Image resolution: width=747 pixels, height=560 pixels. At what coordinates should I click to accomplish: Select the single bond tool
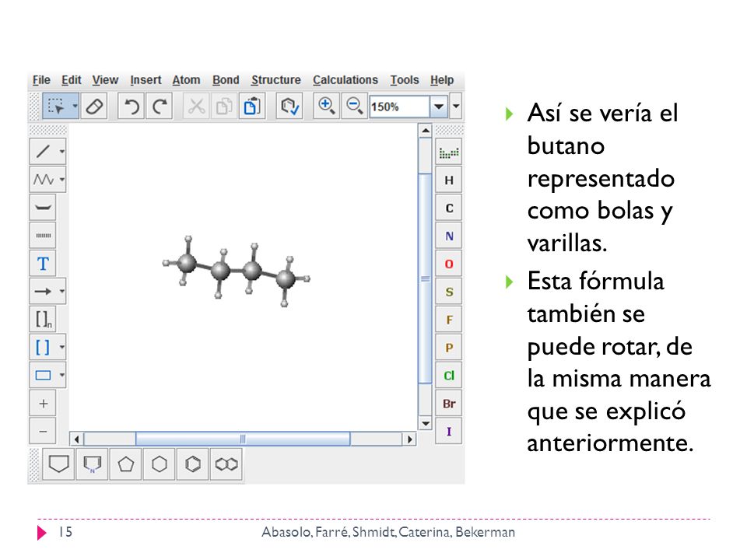(44, 152)
